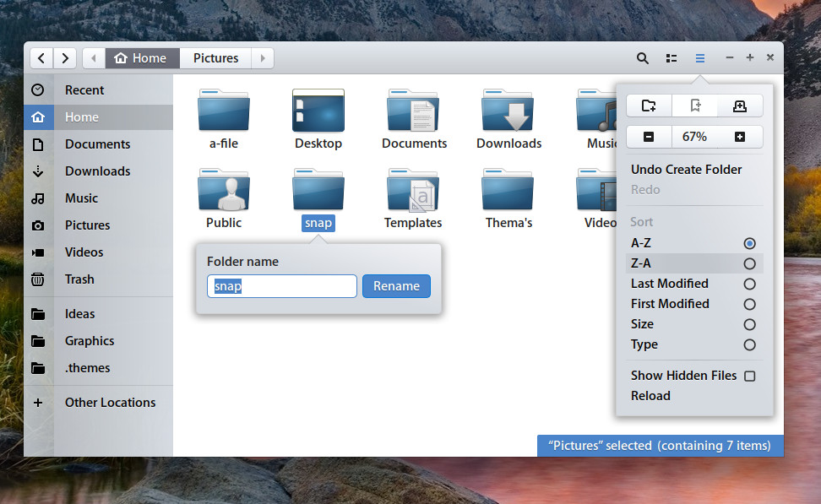821x504 pixels.
Task: Select the Documents folder icon in grid
Action: (413, 111)
